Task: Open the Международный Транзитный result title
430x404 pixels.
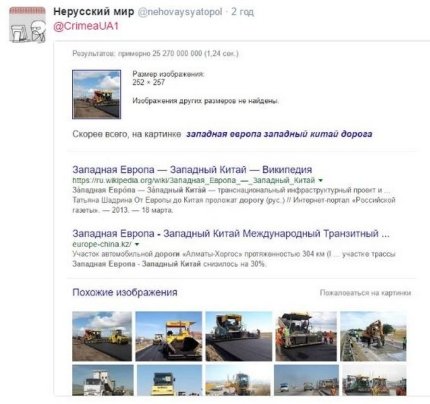Action: click(x=231, y=233)
